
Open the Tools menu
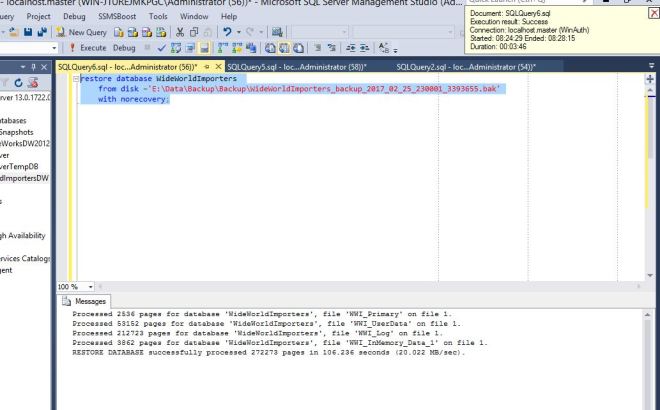(x=158, y=17)
